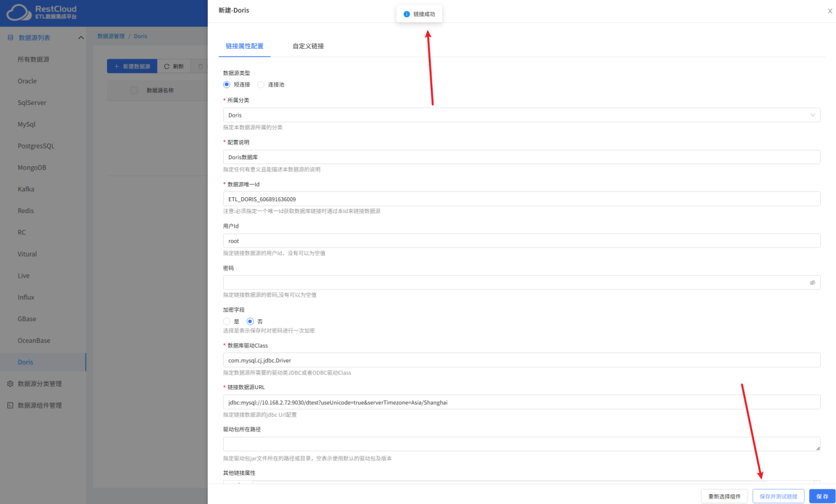
Task: Click the Doris breadcrumb
Action: click(141, 36)
